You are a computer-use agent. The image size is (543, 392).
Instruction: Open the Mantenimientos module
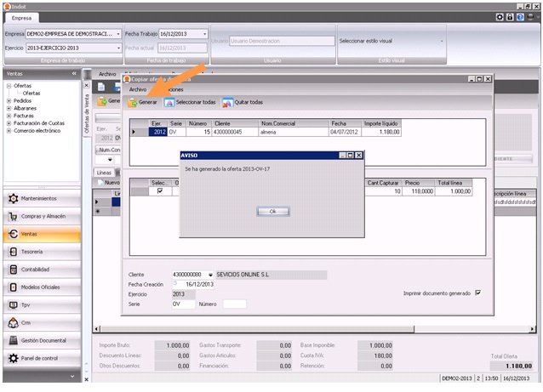pos(43,198)
